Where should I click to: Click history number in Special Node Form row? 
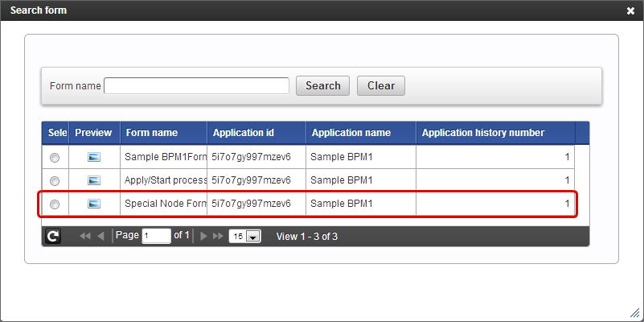click(495, 204)
